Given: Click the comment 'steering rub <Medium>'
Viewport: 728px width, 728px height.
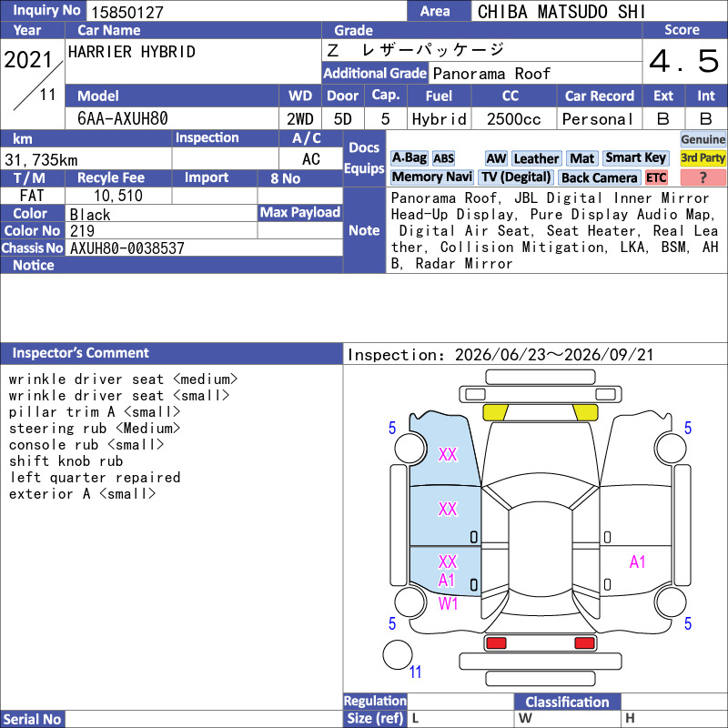Looking at the screenshot, I should pos(95,428).
